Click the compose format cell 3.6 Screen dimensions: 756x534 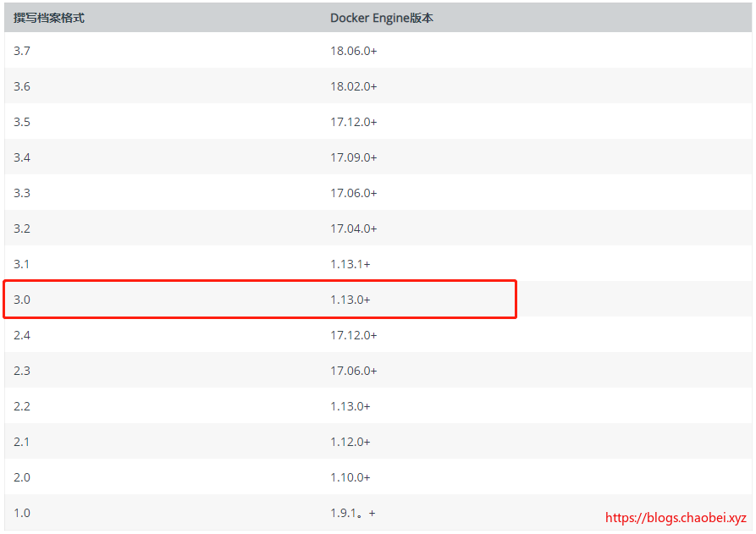click(22, 86)
